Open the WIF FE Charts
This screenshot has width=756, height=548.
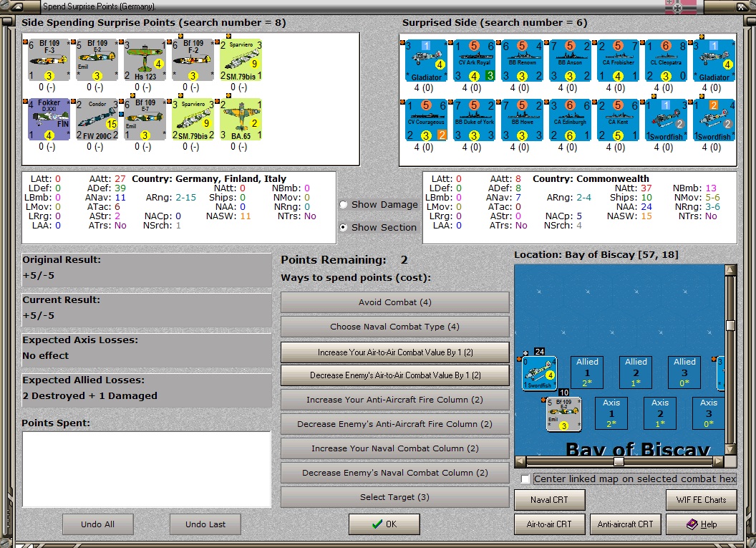point(702,500)
